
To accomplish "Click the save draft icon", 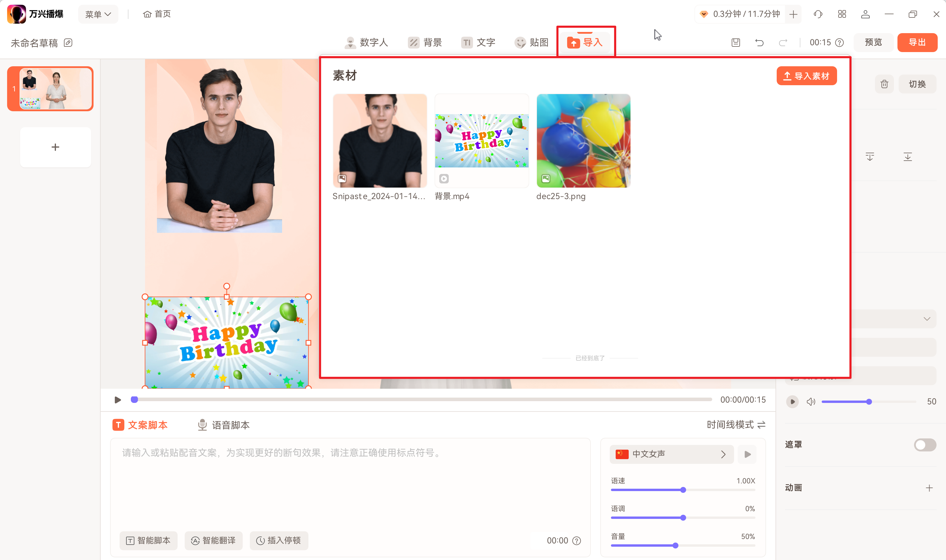I will tap(735, 43).
